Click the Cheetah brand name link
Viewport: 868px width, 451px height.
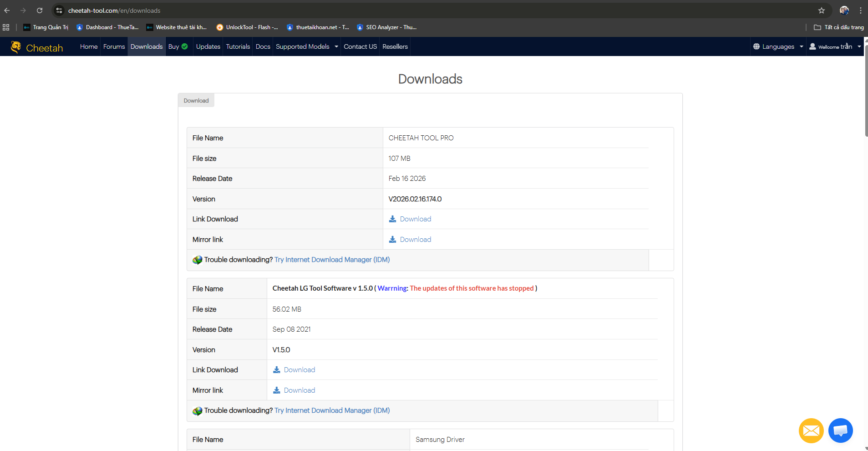tap(45, 48)
